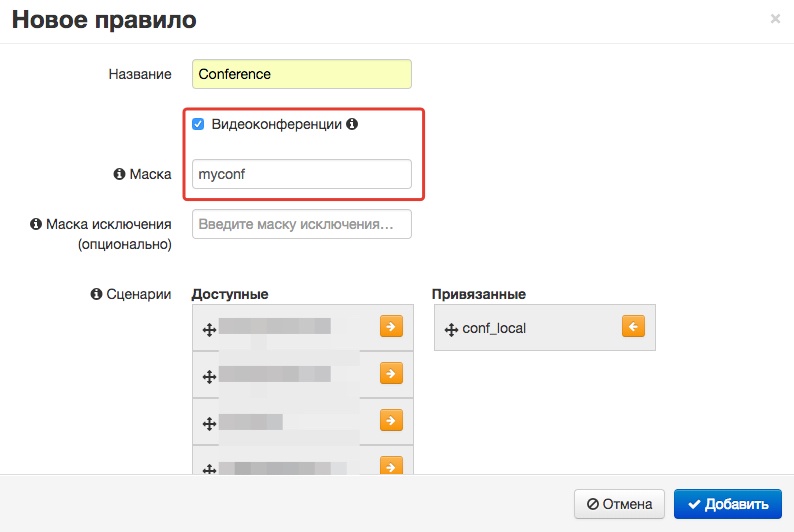Focus the exclusion mask input field
The height and width of the screenshot is (532, 794).
(301, 224)
